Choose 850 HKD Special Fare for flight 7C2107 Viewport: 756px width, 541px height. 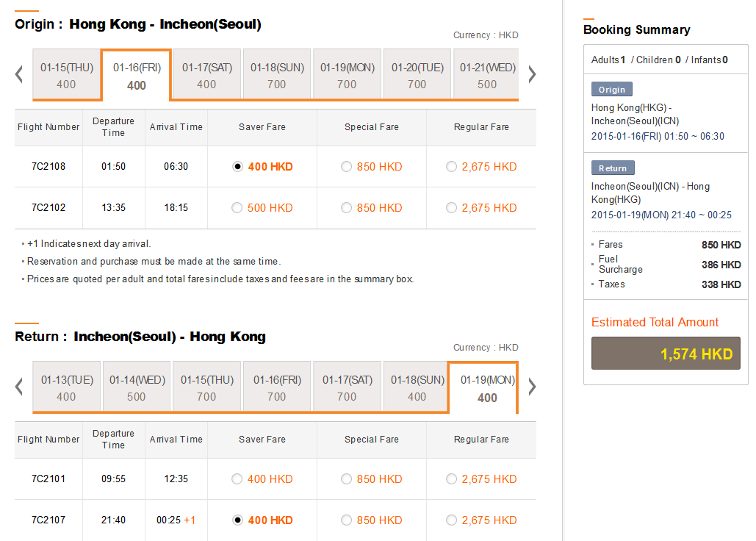pyautogui.click(x=347, y=520)
